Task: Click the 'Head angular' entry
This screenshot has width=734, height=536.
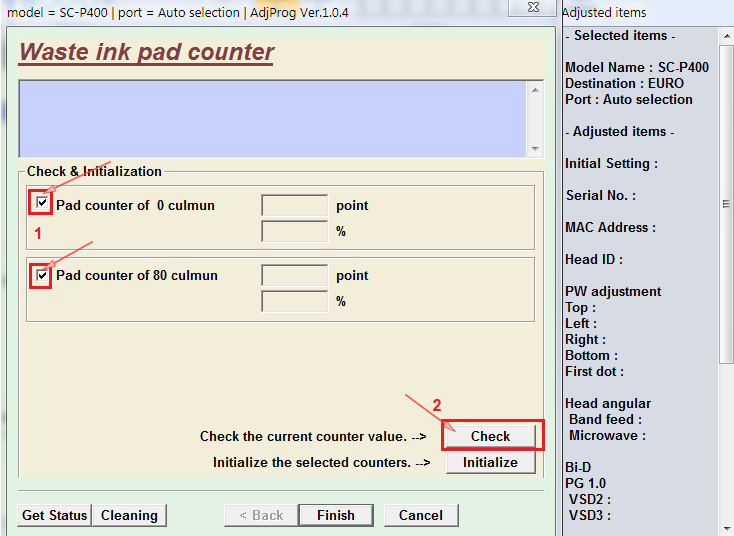Action: 608,403
